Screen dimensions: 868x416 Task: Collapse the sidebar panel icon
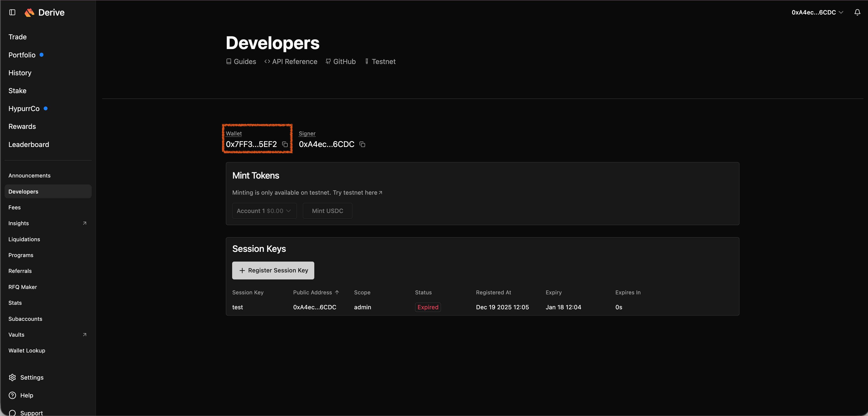12,12
